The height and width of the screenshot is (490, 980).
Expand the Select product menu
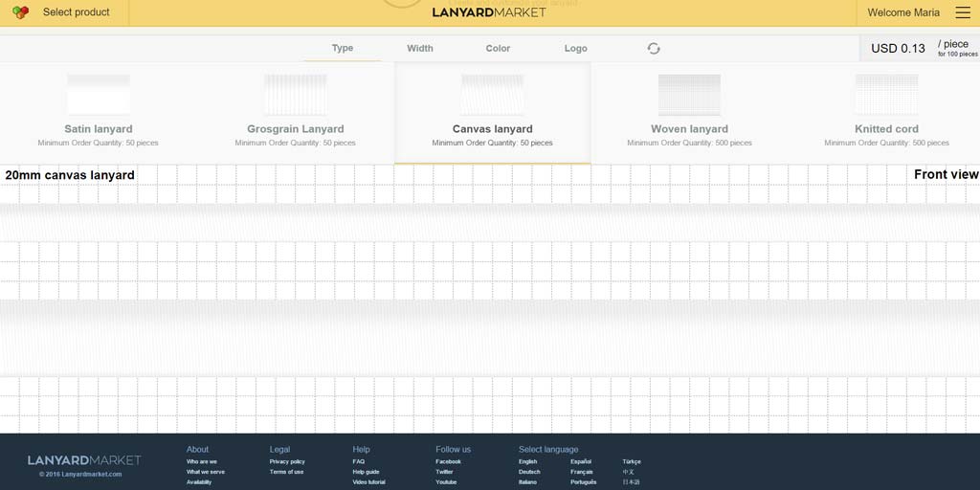click(77, 12)
